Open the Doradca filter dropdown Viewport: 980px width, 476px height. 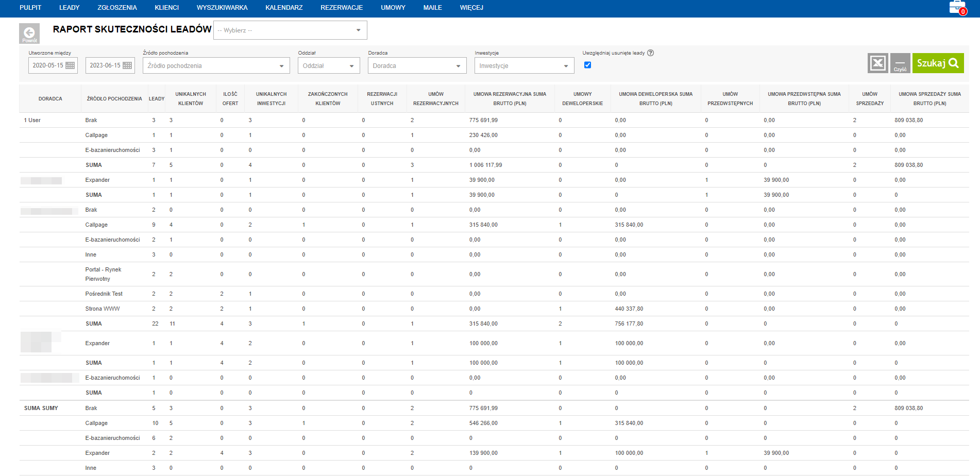(x=417, y=65)
